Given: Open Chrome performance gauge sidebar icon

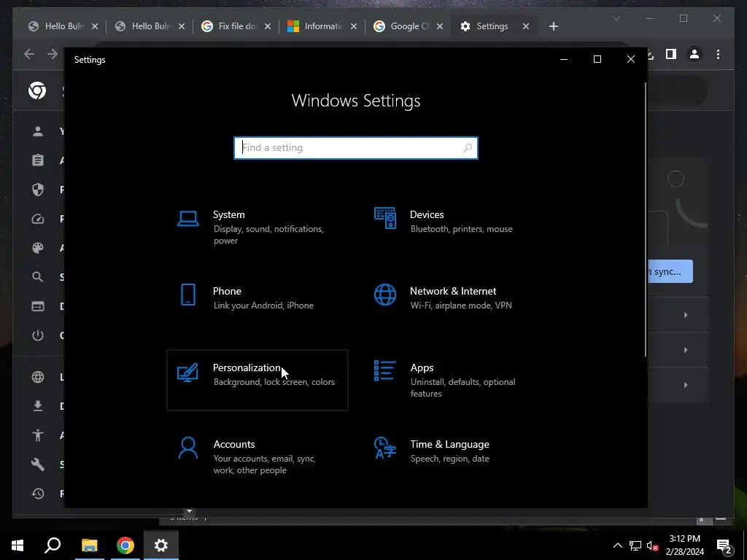Looking at the screenshot, I should coord(38,219).
